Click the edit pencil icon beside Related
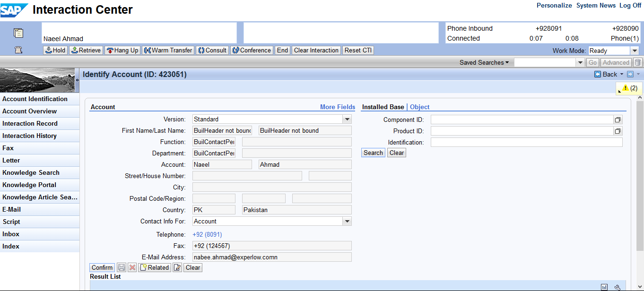 point(177,267)
